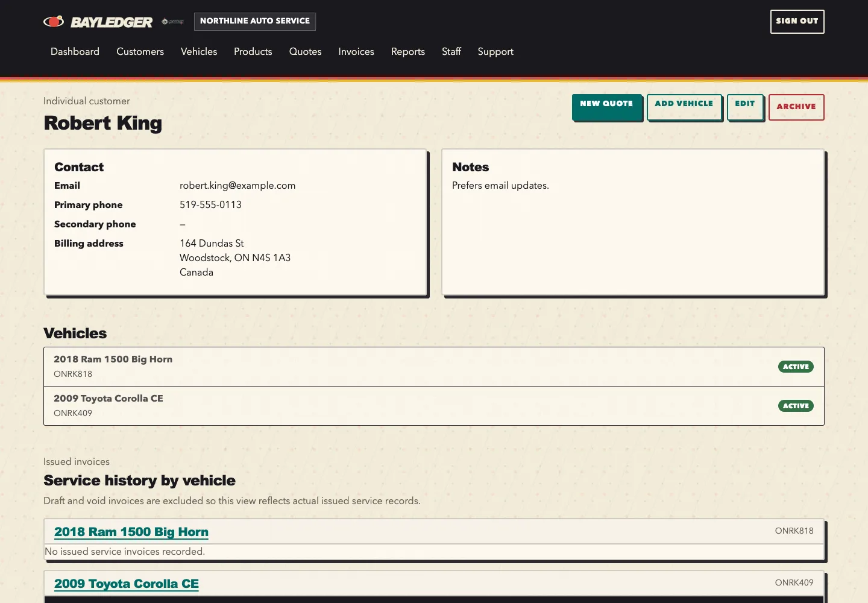868x603 pixels.
Task: Open the 2009 Toyota Corolla CE vehicle row
Action: click(434, 406)
